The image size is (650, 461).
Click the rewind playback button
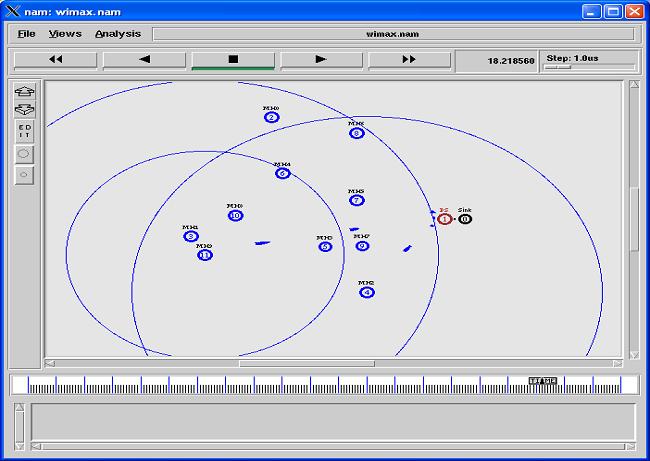point(56,59)
